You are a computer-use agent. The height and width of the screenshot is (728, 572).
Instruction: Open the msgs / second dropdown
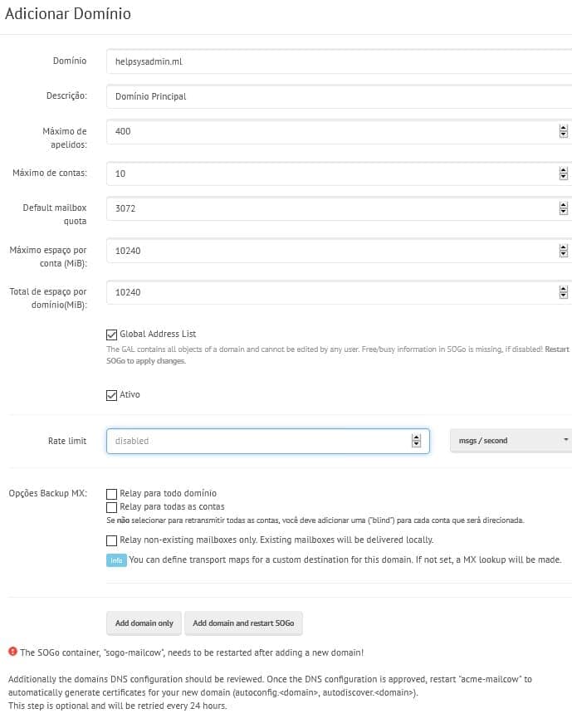[x=511, y=441]
